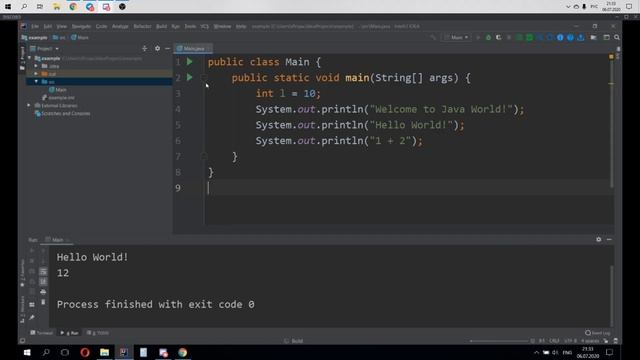
Task: Open IntelliJ IDEA from Windows taskbar
Action: (124, 352)
